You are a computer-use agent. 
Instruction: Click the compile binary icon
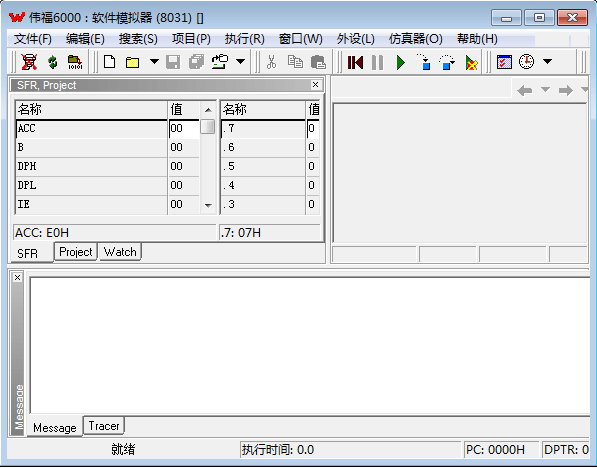pyautogui.click(x=75, y=62)
